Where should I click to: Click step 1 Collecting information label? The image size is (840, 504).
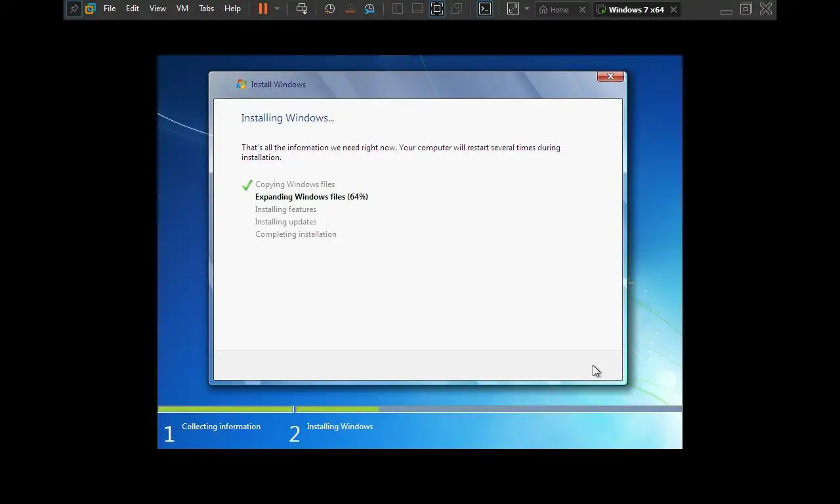click(221, 427)
